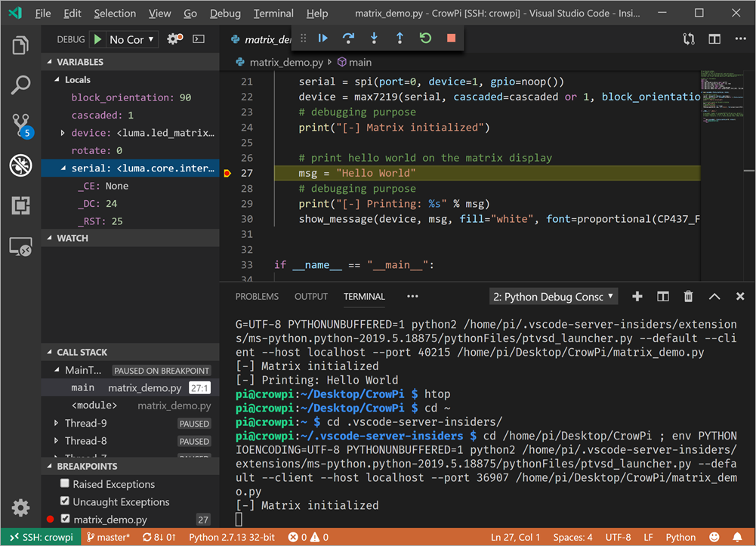Screen dimensions: 756x546
Task: Click SSH: crowpi remote indicator
Action: [42, 537]
